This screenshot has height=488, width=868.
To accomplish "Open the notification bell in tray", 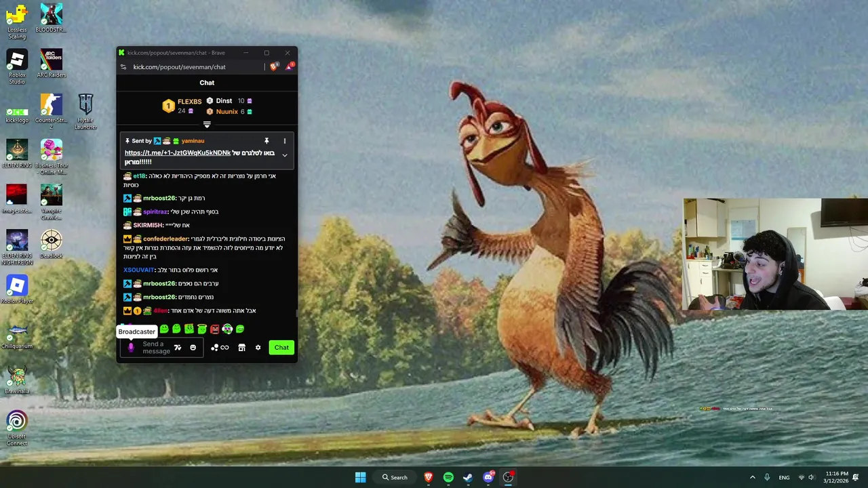I will click(856, 477).
